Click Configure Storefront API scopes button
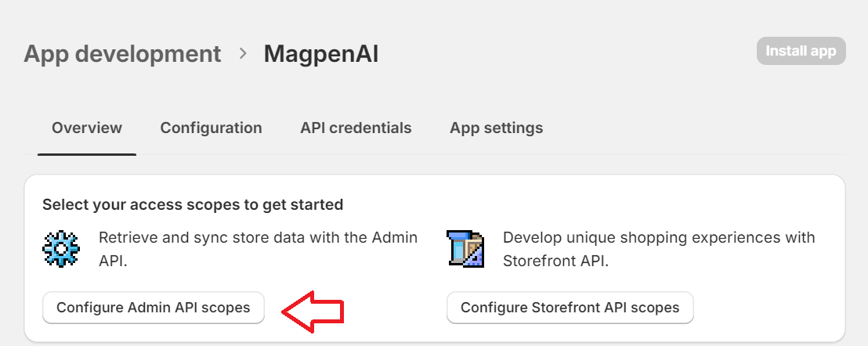Image resolution: width=868 pixels, height=346 pixels. pos(570,308)
